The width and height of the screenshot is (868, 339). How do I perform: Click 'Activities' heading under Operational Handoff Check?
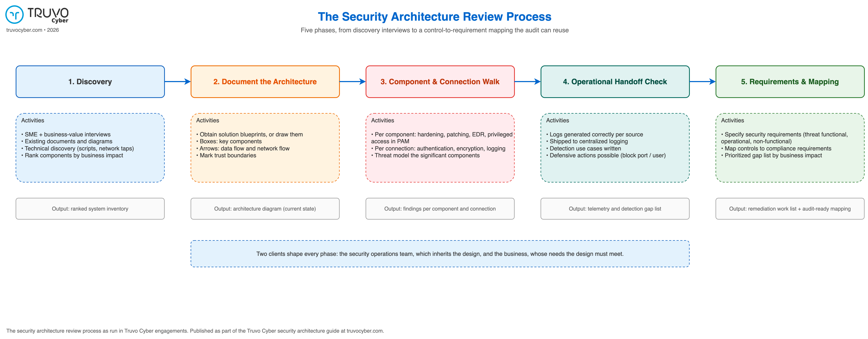click(557, 121)
